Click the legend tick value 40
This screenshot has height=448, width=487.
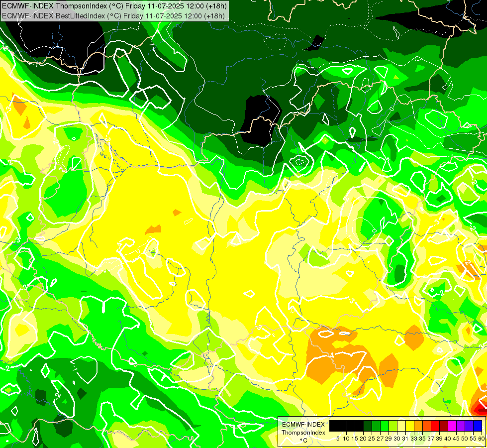(x=448, y=439)
